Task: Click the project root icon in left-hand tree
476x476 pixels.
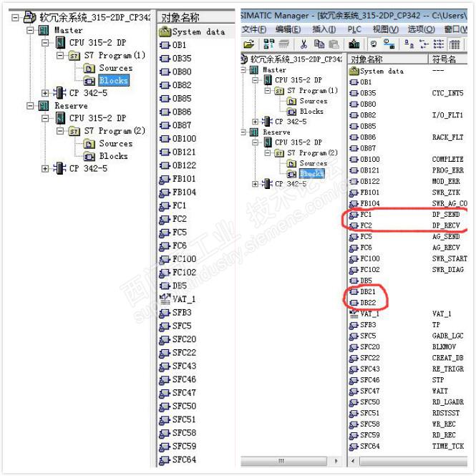Action: [x=30, y=17]
